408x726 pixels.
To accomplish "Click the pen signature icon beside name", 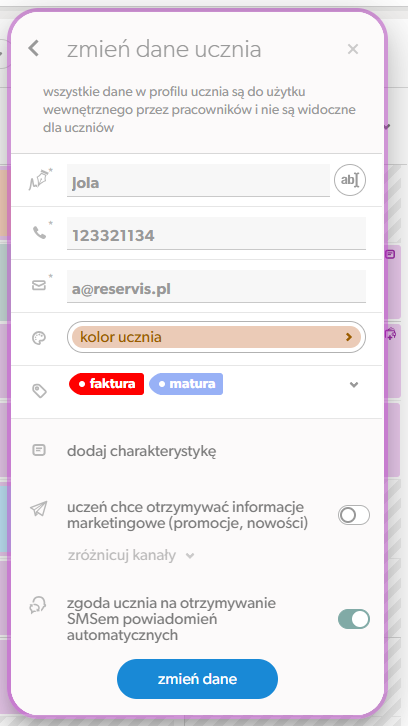I will (x=40, y=179).
